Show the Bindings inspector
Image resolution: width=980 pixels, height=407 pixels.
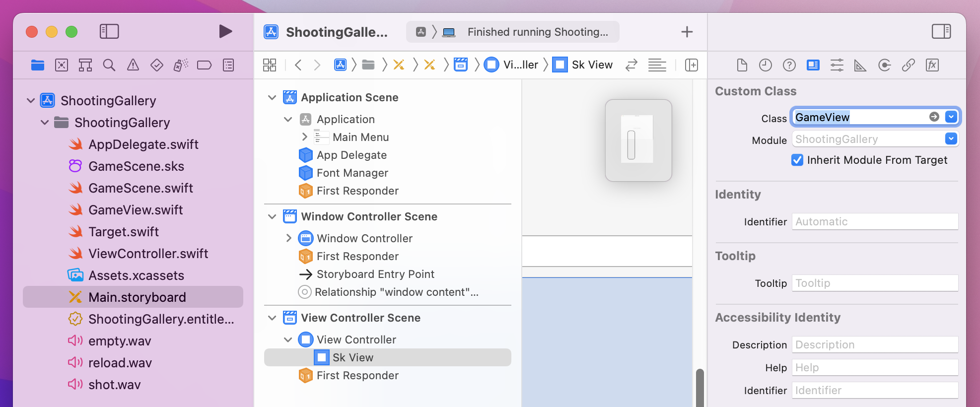click(x=909, y=65)
